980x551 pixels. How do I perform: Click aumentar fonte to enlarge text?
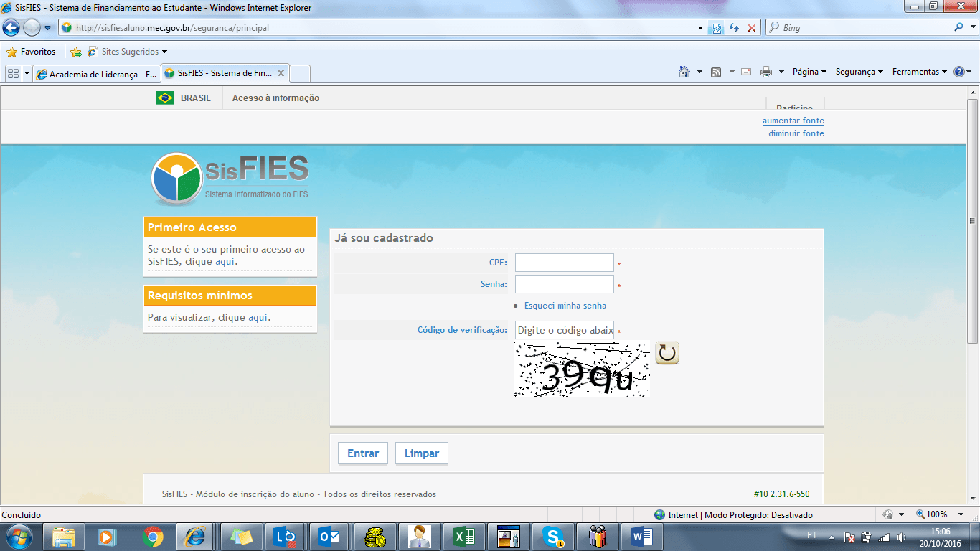point(793,120)
